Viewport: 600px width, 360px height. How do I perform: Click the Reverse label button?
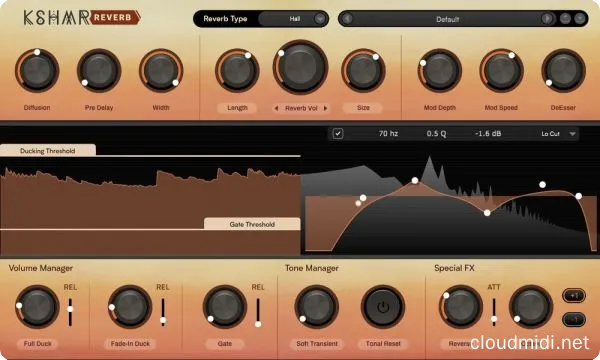click(460, 344)
